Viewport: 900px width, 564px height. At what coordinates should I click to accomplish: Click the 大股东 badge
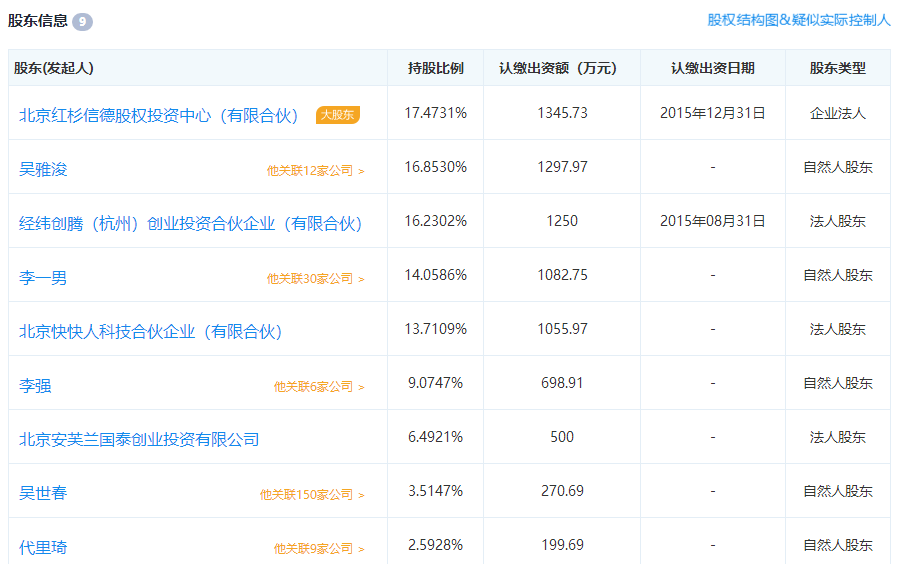(338, 115)
